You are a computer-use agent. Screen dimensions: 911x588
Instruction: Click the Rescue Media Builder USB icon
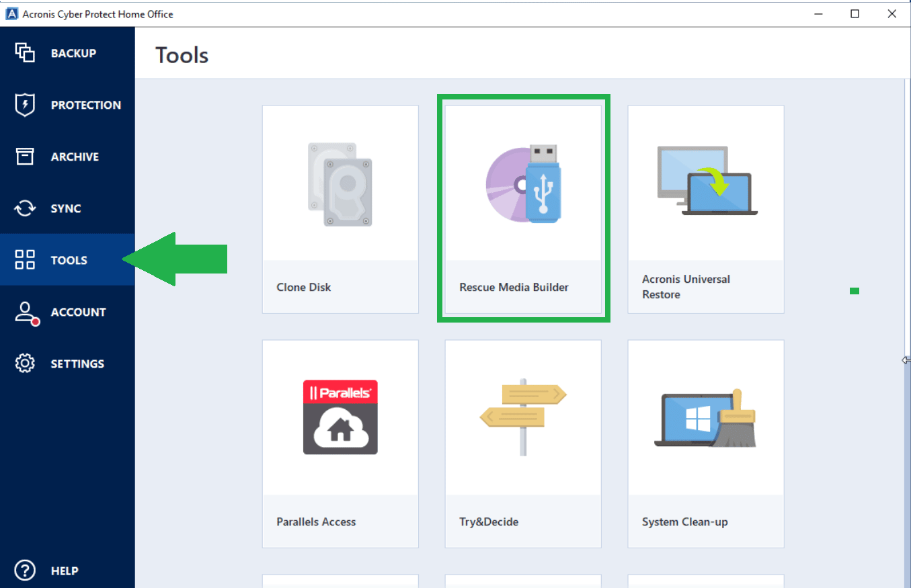click(524, 183)
